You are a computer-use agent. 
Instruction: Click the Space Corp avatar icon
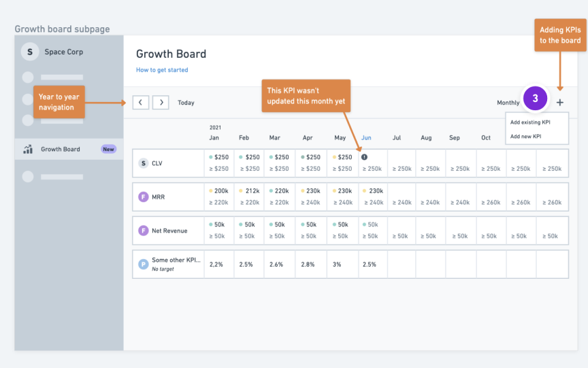pyautogui.click(x=30, y=52)
